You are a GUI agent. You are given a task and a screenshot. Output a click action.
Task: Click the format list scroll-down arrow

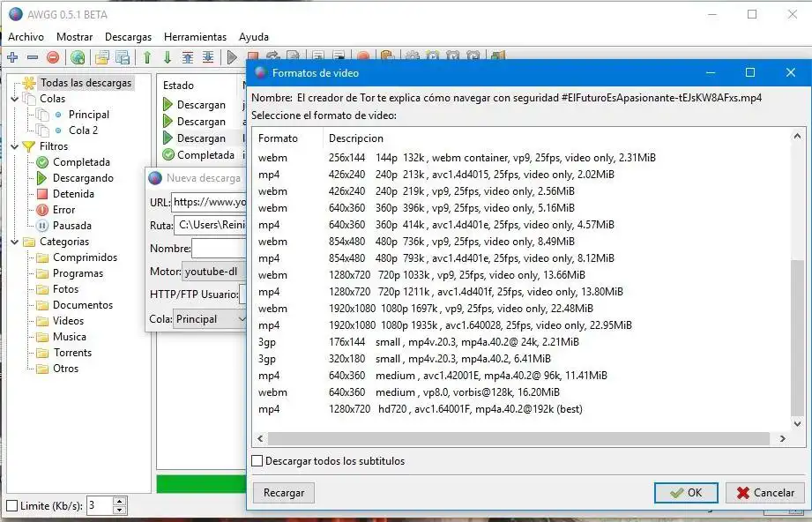coord(798,423)
